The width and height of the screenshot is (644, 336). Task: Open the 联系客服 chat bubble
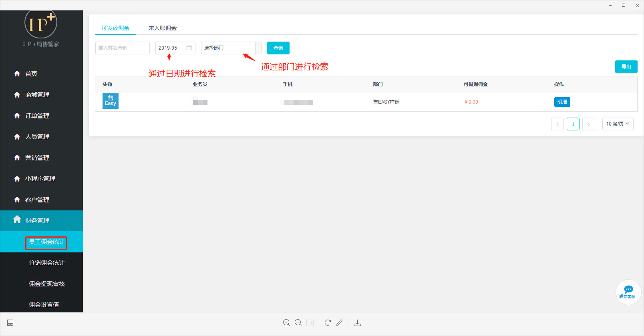point(628,292)
